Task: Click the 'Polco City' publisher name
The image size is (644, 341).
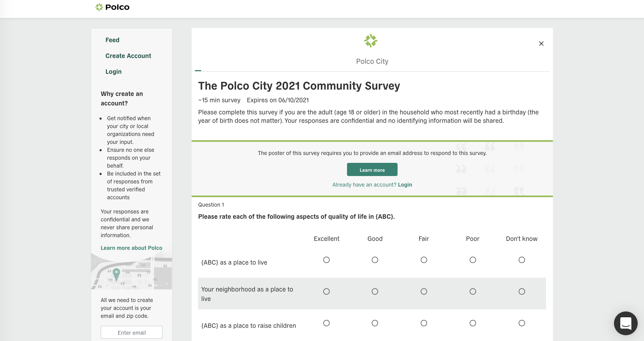Action: (372, 61)
